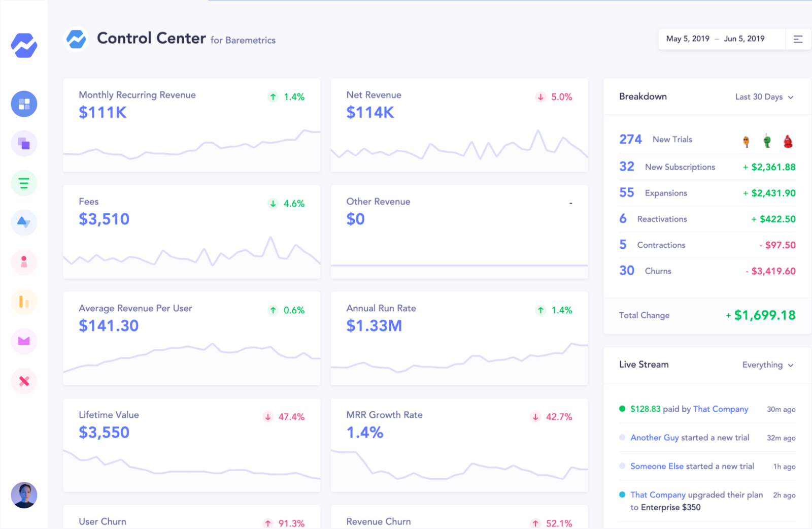
Task: Open the options menu beside date range
Action: coord(798,39)
